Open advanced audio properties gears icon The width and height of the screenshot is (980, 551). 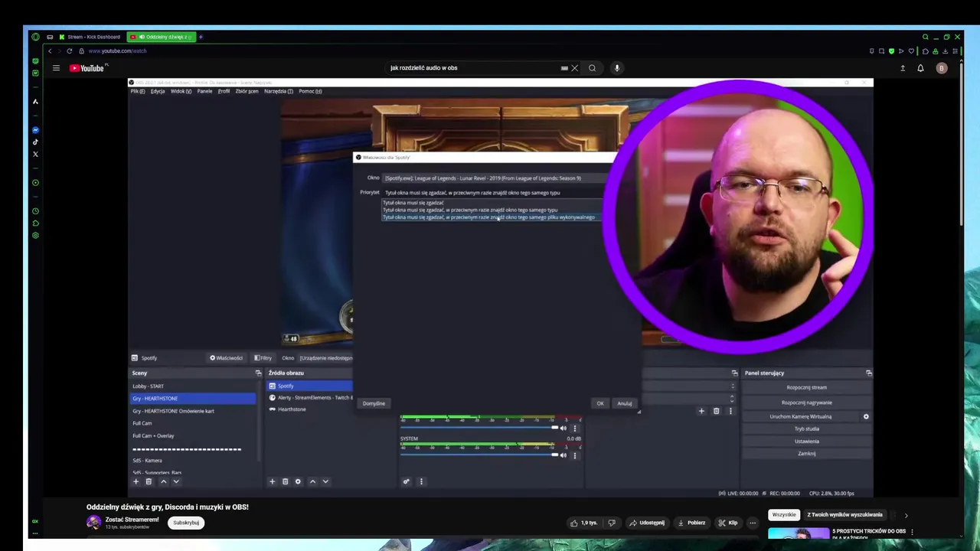[x=407, y=481]
